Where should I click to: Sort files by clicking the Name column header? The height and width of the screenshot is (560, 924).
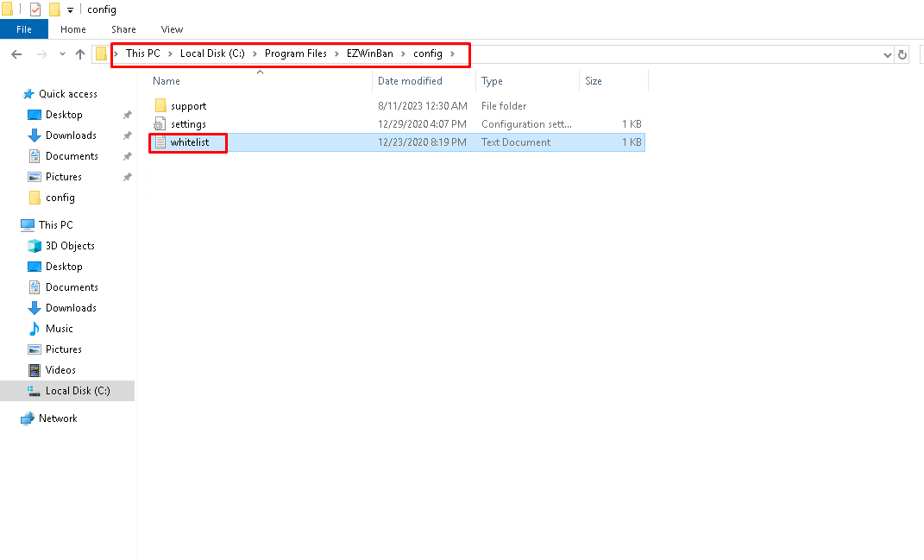click(x=167, y=79)
